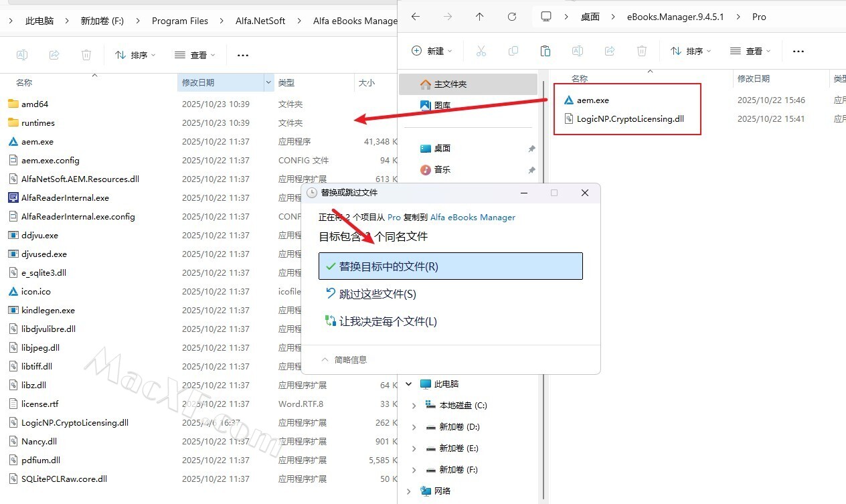Open the 排序 sort menu in left window
Viewport: 846px width, 504px height.
[x=135, y=55]
